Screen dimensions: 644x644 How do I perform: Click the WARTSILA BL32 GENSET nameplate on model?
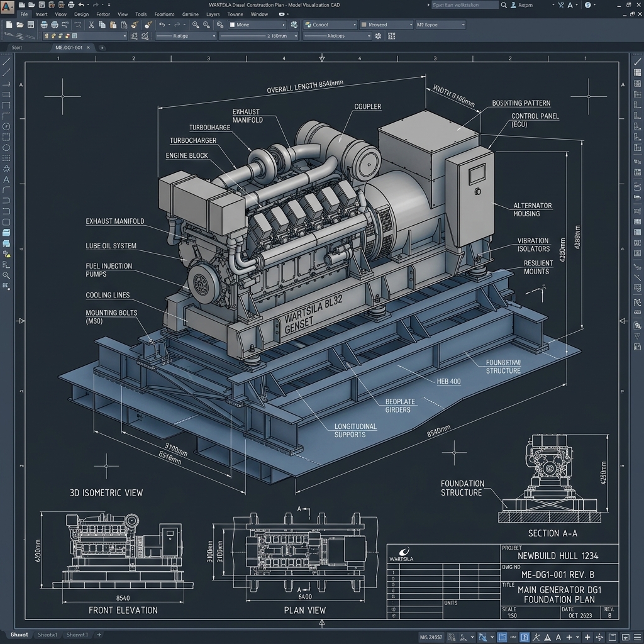pos(314,314)
